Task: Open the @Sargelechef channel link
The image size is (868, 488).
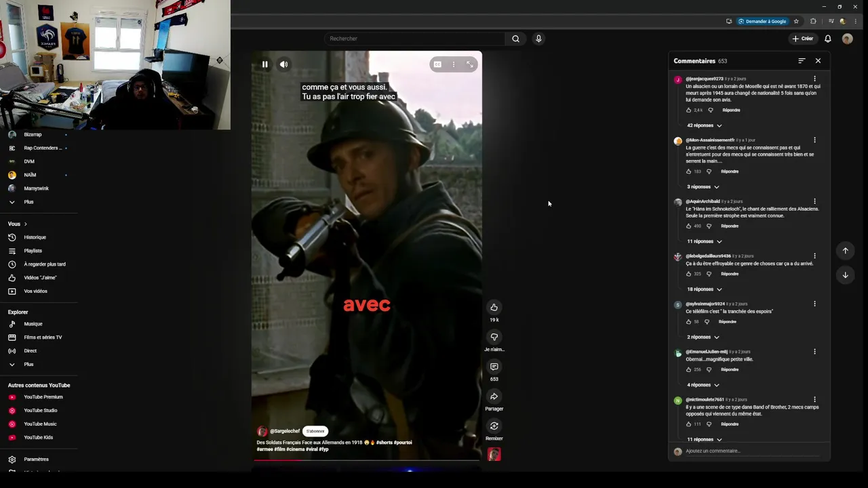Action: [285, 431]
